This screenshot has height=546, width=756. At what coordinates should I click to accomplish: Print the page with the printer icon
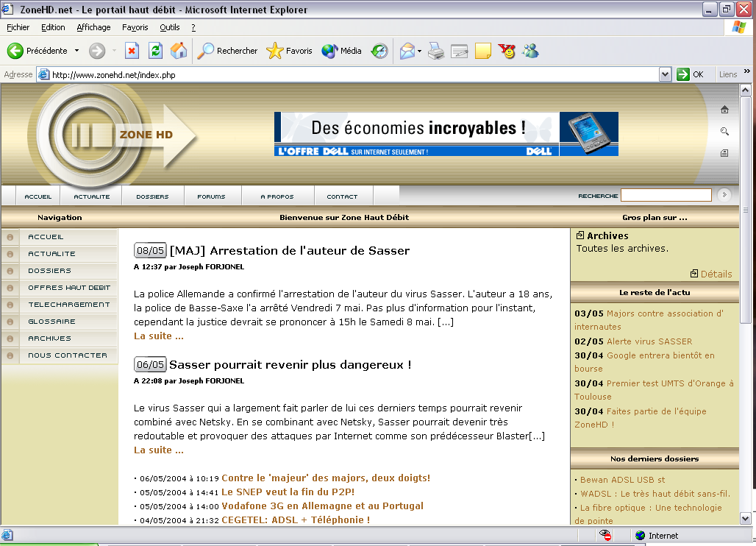point(436,51)
